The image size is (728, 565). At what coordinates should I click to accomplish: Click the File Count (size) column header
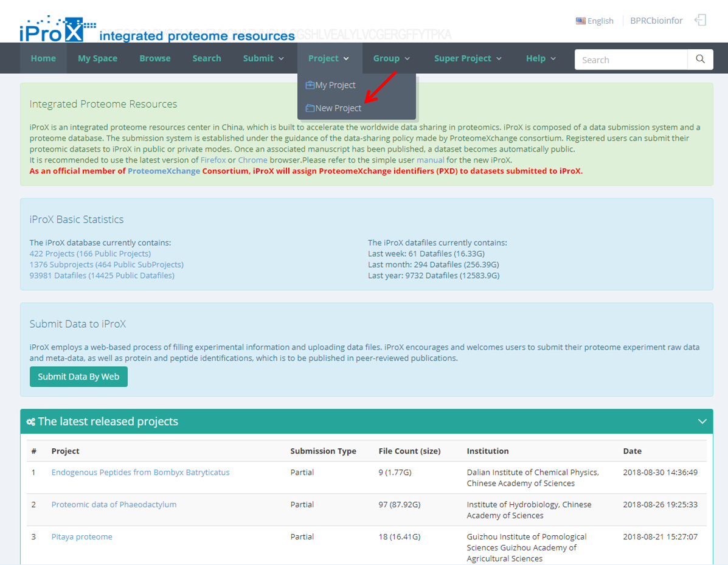[409, 451]
